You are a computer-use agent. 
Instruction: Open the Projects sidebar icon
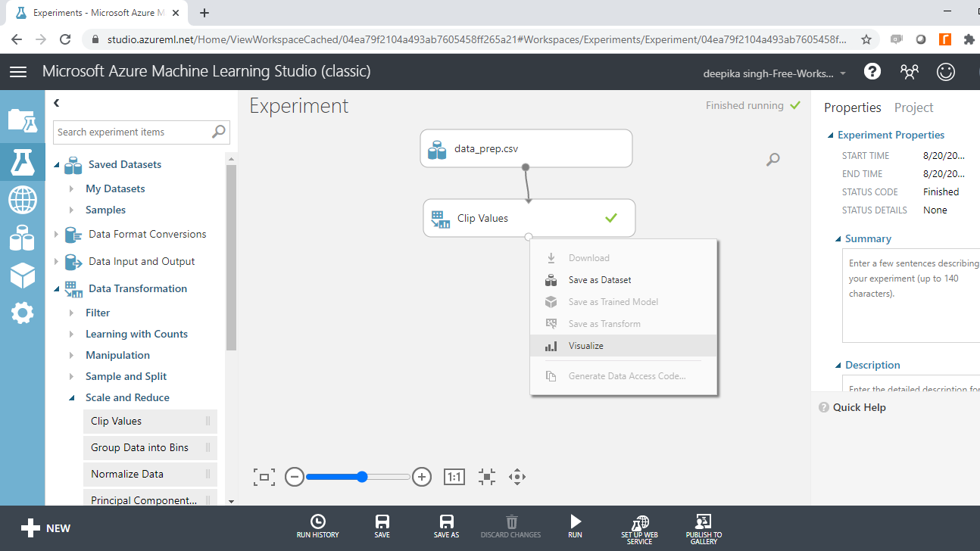point(22,120)
